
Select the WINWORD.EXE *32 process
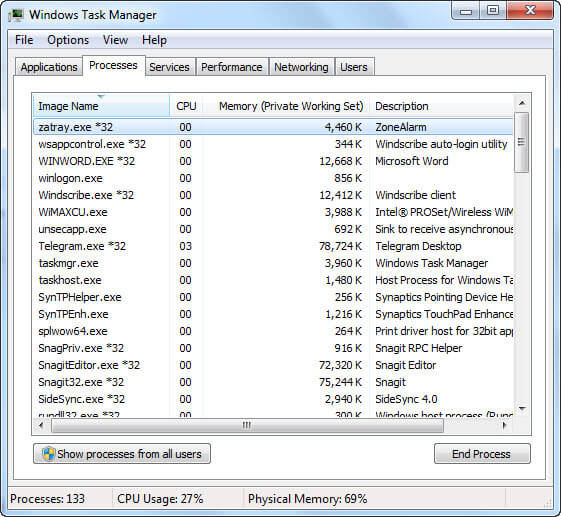pos(273,161)
